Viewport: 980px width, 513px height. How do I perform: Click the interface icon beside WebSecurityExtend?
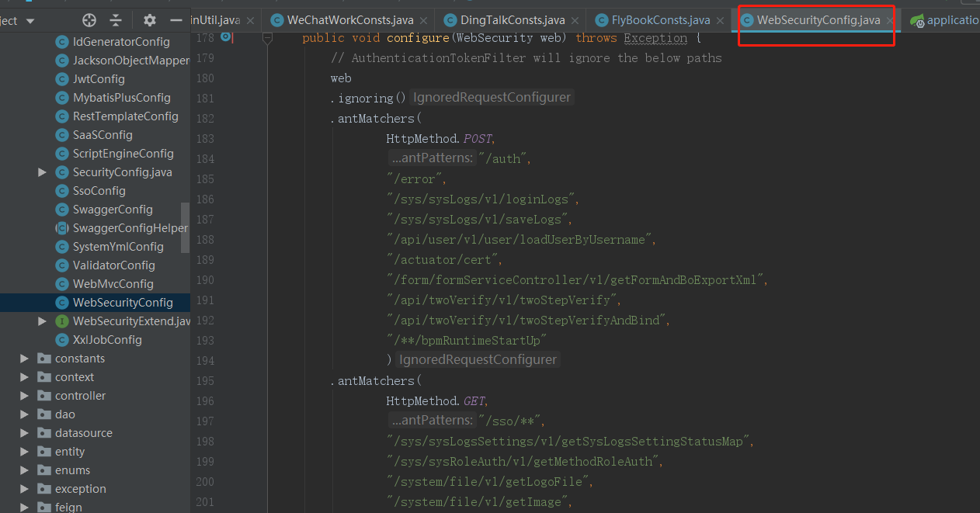click(x=62, y=321)
